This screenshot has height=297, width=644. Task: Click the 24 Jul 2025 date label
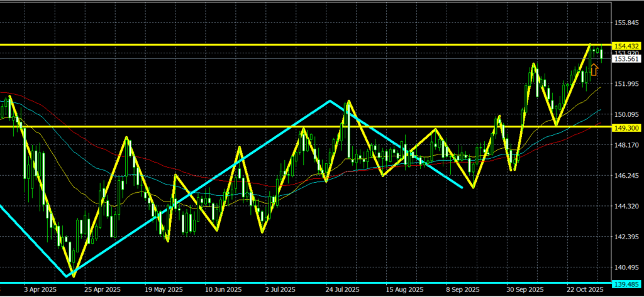tap(343, 289)
